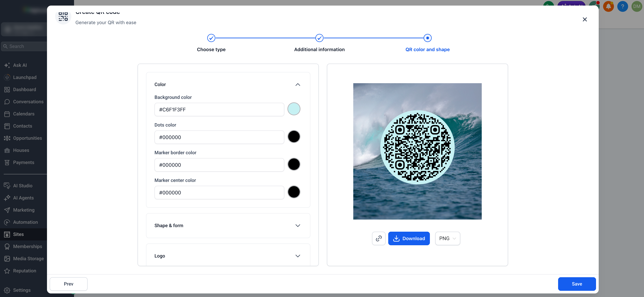Collapse the Color section
The image size is (644, 297).
[297, 85]
